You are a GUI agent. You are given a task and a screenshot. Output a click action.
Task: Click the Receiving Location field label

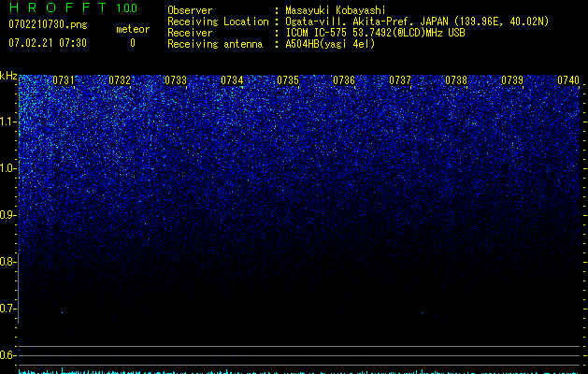tap(218, 22)
